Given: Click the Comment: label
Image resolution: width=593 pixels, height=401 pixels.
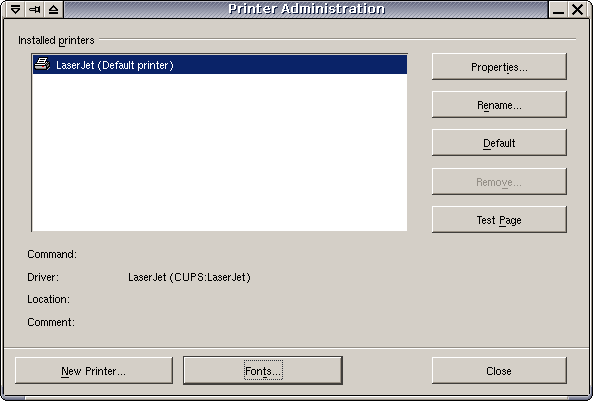Looking at the screenshot, I should tap(51, 322).
